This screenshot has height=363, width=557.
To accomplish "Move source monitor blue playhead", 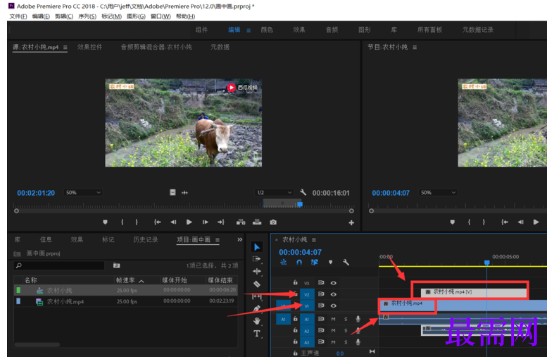I will pyautogui.click(x=300, y=204).
